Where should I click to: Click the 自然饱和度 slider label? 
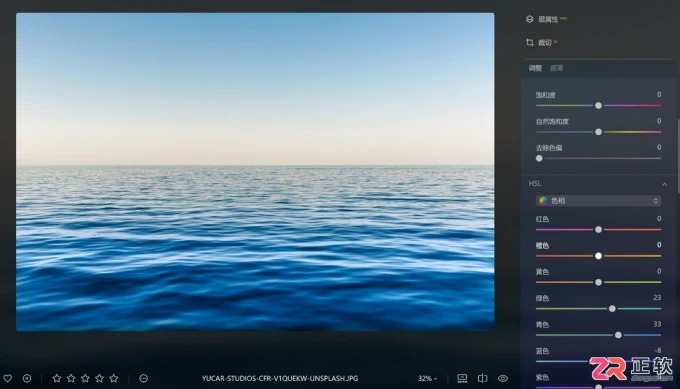552,121
